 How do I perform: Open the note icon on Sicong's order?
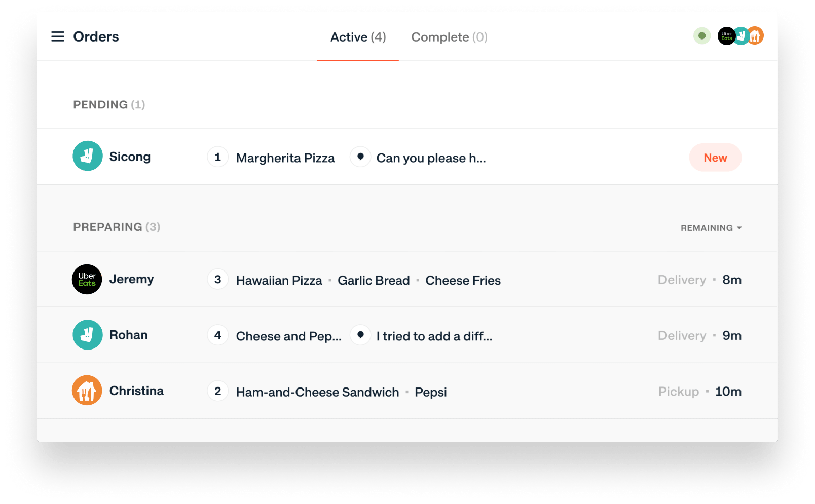(x=360, y=157)
